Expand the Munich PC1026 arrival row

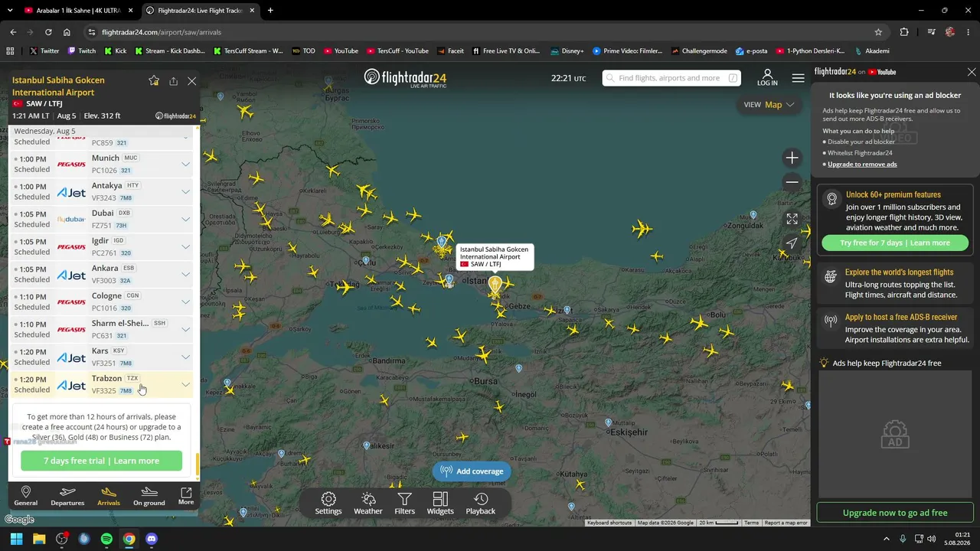point(185,164)
